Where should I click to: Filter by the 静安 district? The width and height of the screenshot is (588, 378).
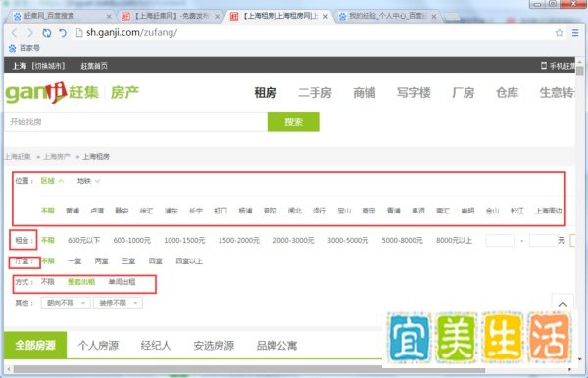(122, 211)
